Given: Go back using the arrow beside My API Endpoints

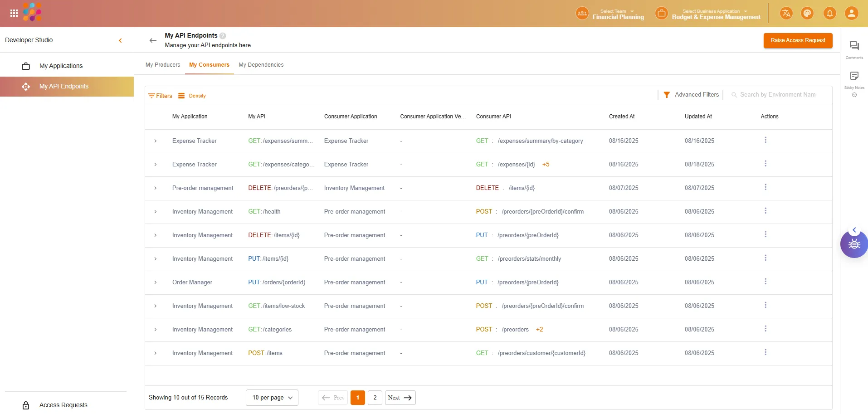Looking at the screenshot, I should tap(153, 40).
